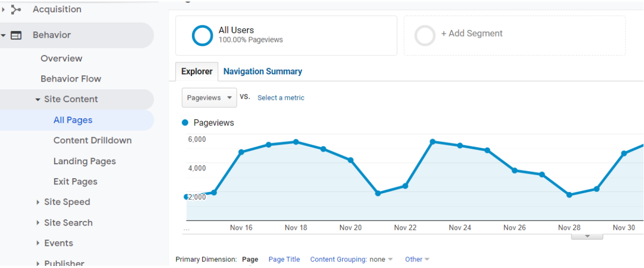This screenshot has width=644, height=268.
Task: Open the Landing Pages report
Action: coord(85,162)
